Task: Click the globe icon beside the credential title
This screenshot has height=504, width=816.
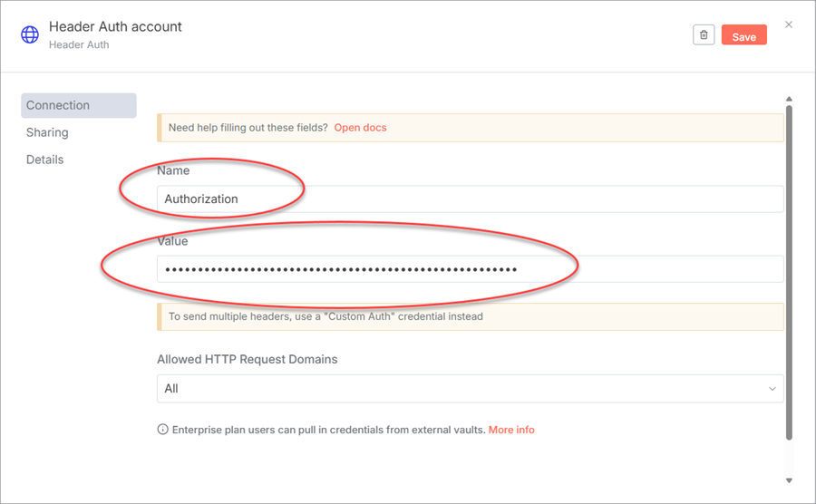Action: [30, 35]
